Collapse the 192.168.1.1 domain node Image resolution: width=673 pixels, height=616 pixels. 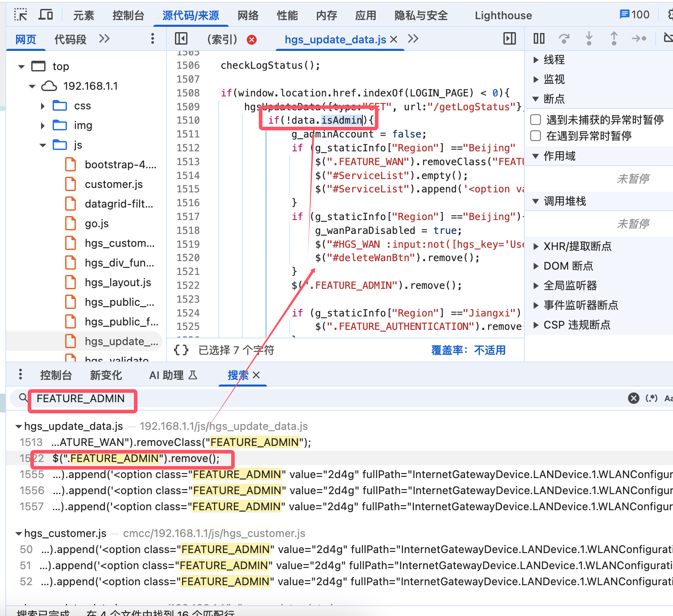[32, 86]
